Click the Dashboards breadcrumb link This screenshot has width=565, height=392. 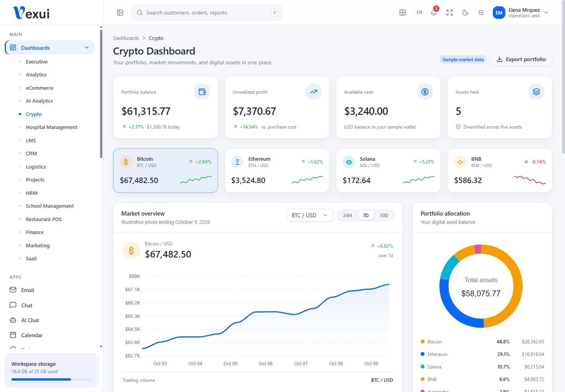[126, 38]
